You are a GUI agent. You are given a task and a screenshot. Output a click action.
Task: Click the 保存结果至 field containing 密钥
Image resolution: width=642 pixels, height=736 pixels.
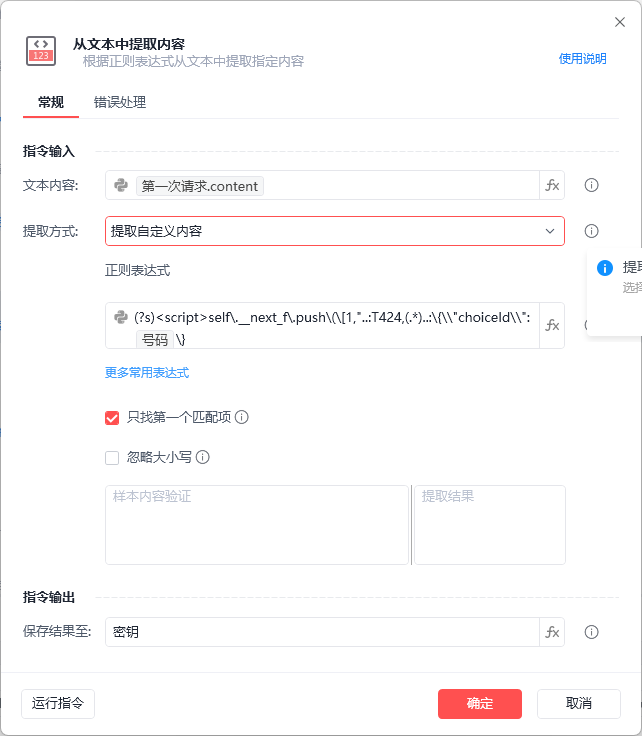(x=322, y=632)
